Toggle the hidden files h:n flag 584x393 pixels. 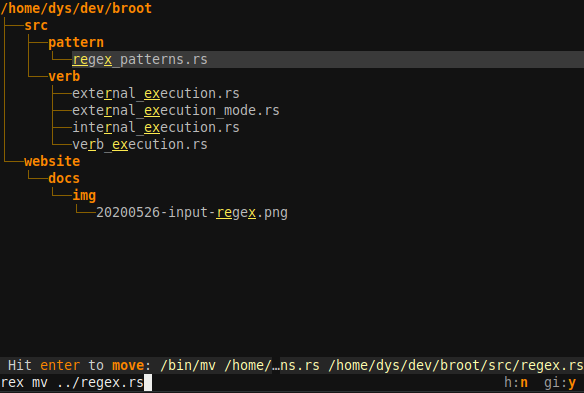point(516,383)
